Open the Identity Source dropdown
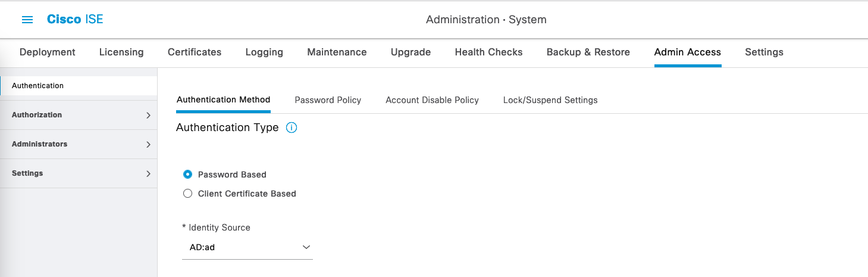The width and height of the screenshot is (868, 277). click(247, 247)
